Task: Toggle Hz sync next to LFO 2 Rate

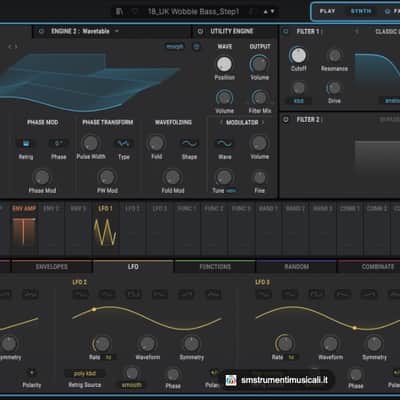Action: (x=109, y=357)
